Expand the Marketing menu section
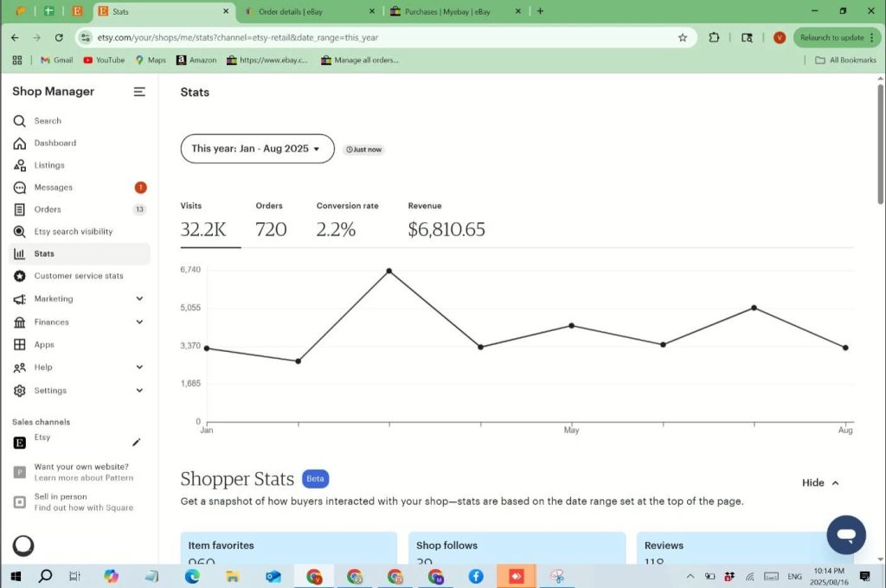The image size is (886, 588). coord(139,299)
